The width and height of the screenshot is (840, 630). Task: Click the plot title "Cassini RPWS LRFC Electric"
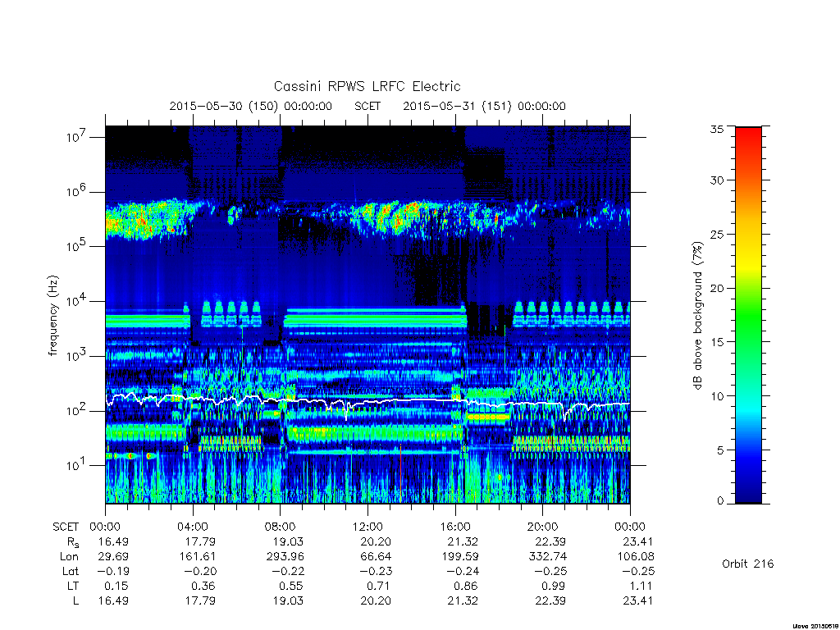(367, 86)
